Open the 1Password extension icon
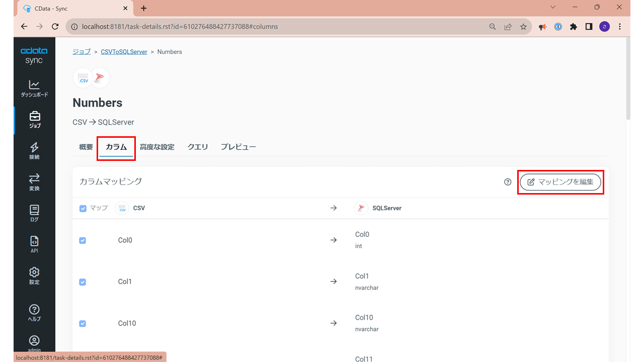This screenshot has width=644, height=362. (x=558, y=27)
